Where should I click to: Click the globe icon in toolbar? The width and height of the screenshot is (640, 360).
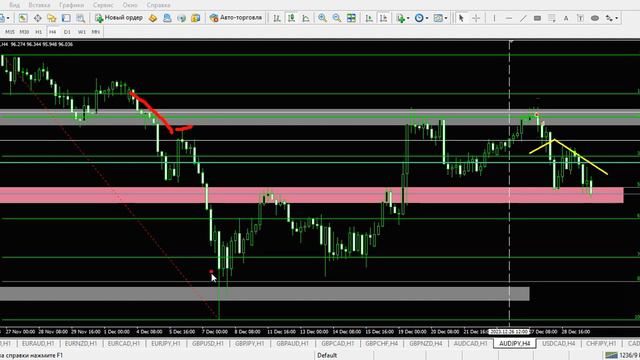[x=181, y=18]
